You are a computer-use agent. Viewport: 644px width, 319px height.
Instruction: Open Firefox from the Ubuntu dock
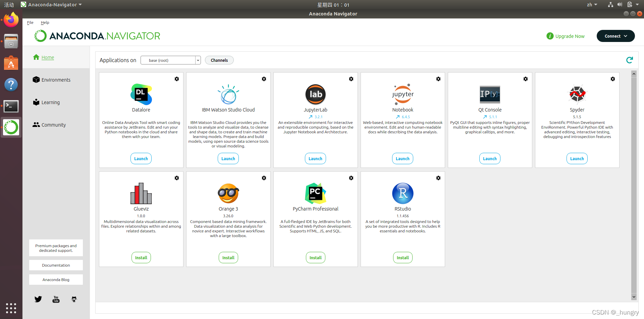[x=11, y=20]
